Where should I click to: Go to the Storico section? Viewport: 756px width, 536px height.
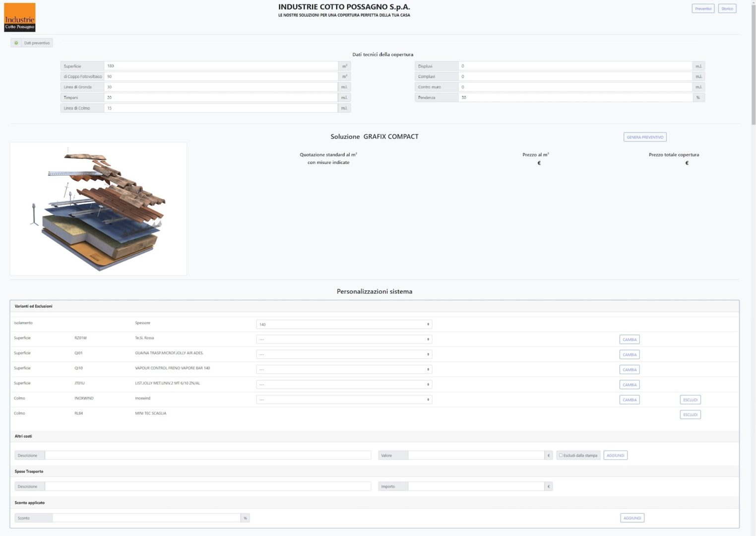point(727,8)
